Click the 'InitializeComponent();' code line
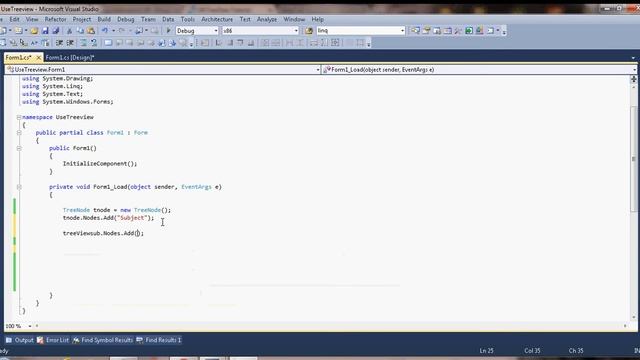640x360 pixels. tap(100, 164)
